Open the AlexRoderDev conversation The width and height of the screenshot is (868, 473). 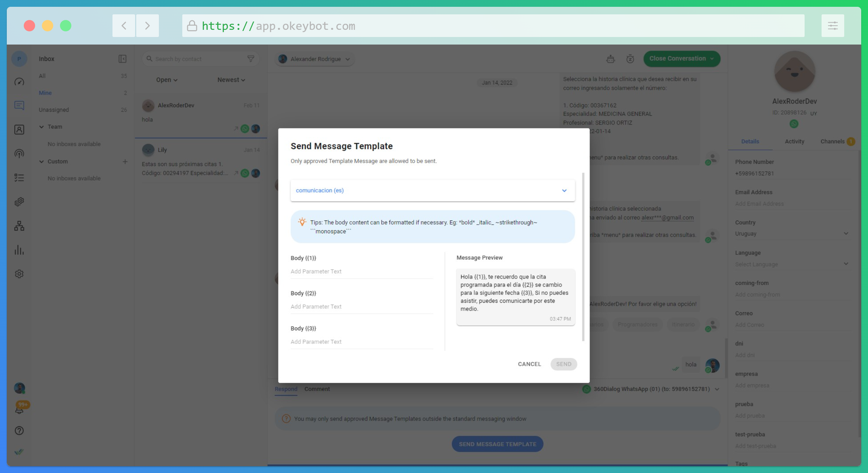201,116
